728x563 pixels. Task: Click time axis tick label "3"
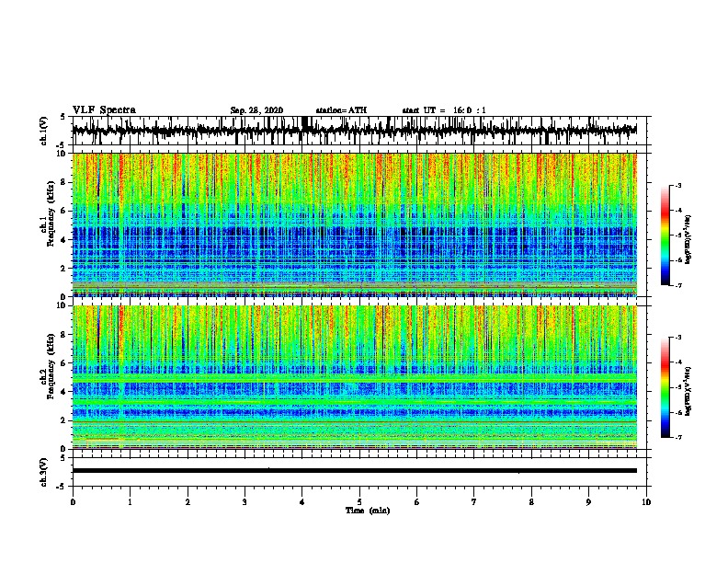pyautogui.click(x=245, y=501)
